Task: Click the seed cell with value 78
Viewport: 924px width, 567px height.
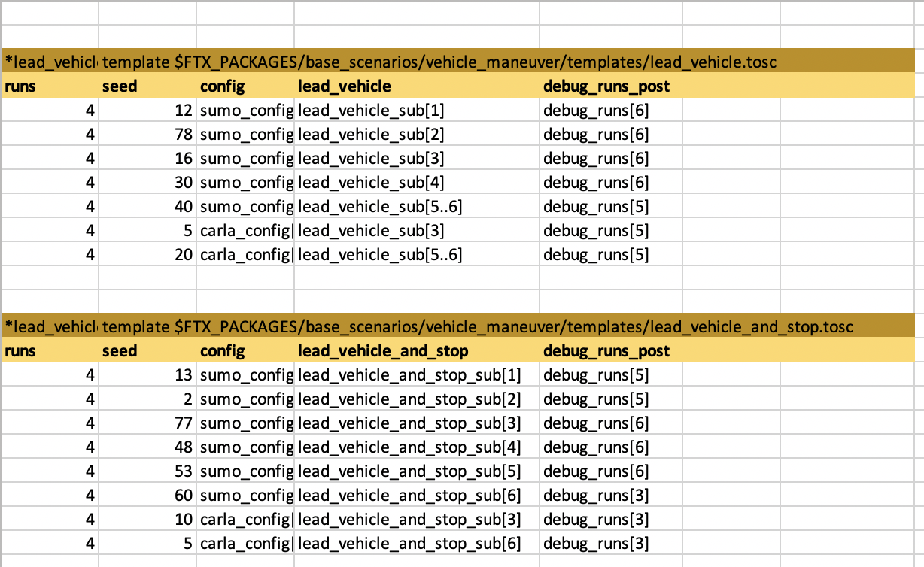Action: (x=147, y=135)
